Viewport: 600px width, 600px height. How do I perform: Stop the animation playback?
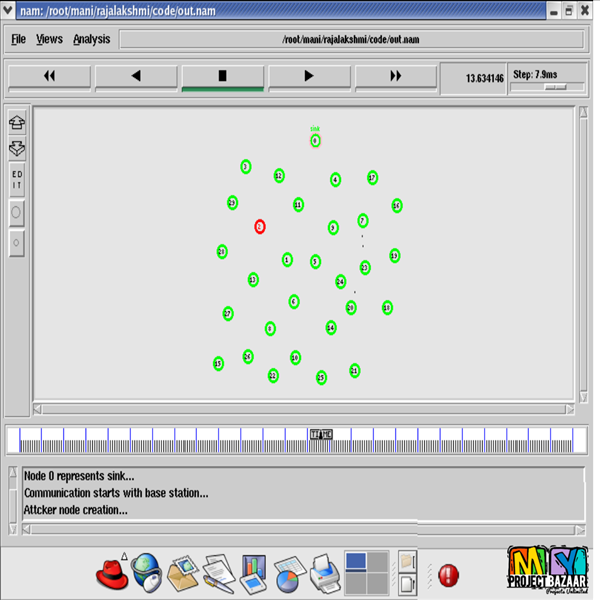(x=223, y=76)
